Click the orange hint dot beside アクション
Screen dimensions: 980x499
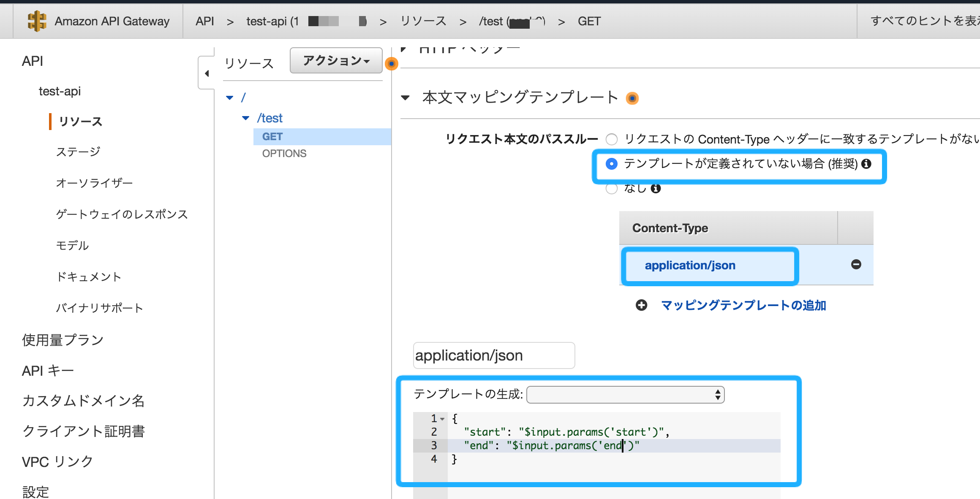pos(392,64)
